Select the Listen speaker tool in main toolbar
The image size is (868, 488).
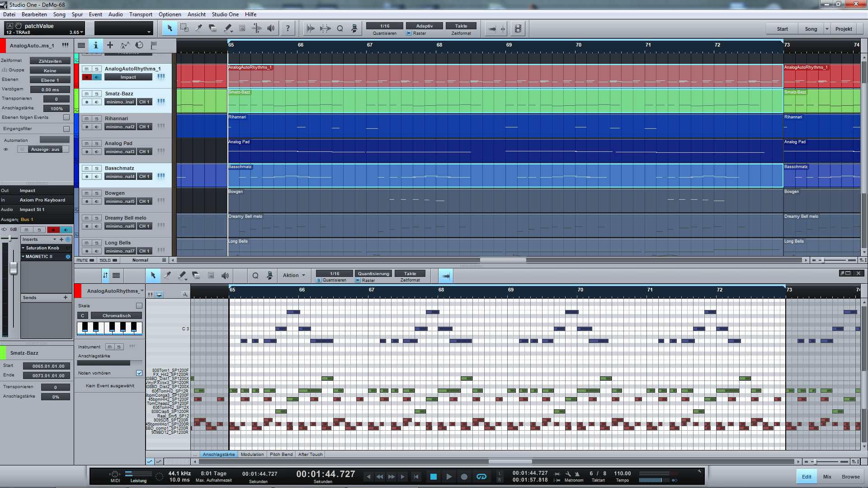pyautogui.click(x=271, y=28)
